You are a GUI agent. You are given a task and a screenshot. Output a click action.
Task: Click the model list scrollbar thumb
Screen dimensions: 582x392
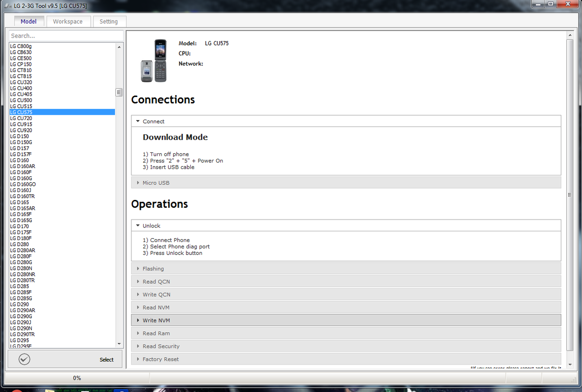(119, 92)
